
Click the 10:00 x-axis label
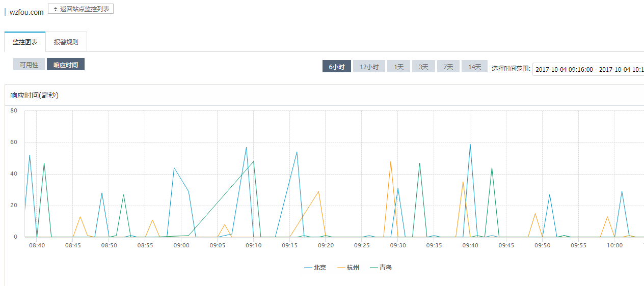[614, 245]
